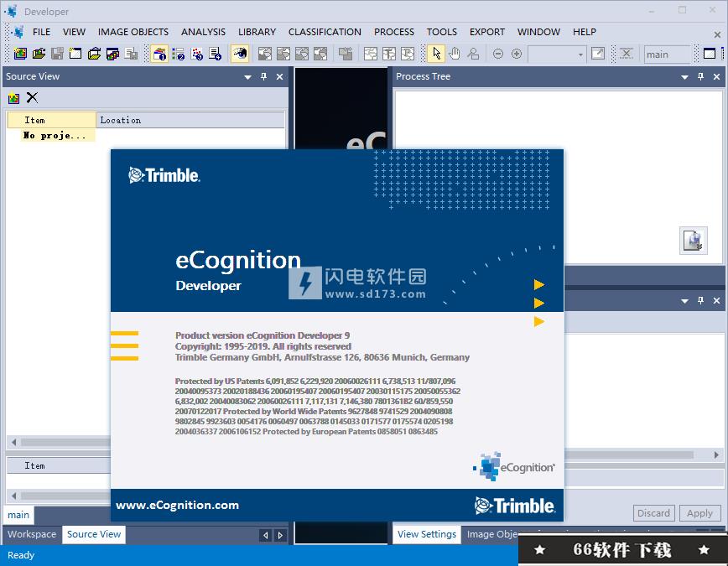Switch to the View Settings tab
Image resolution: width=728 pixels, height=566 pixels.
(x=427, y=534)
